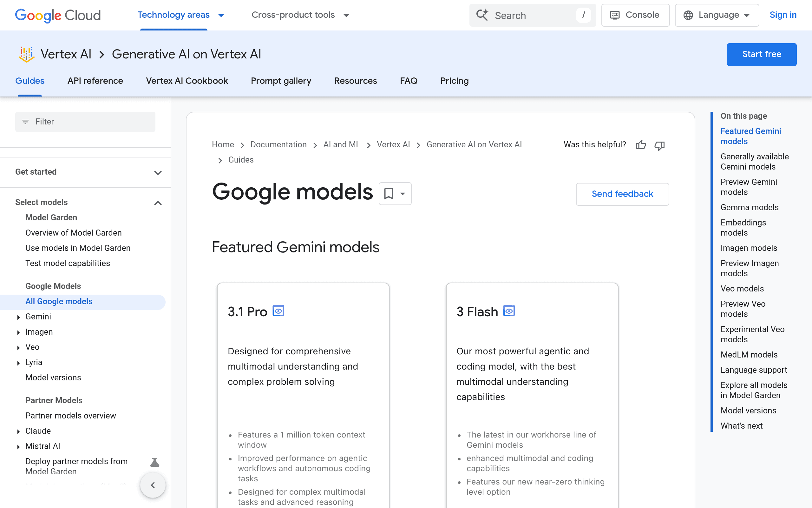
Task: Switch to the API reference tab
Action: [95, 81]
